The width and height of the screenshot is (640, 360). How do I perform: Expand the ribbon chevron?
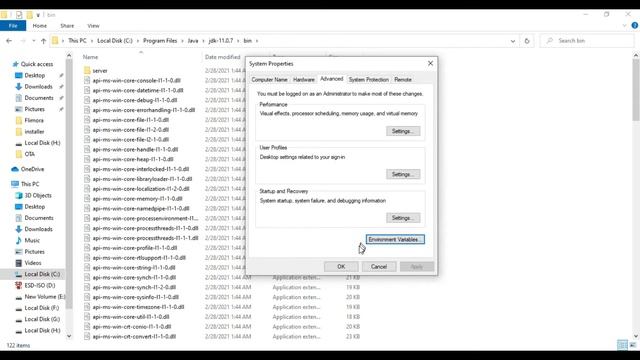click(624, 26)
